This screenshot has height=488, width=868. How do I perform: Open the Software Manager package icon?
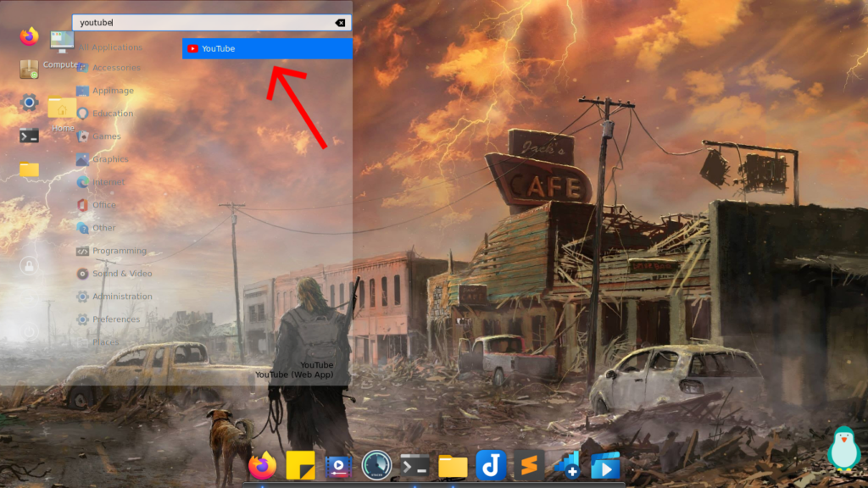coord(30,69)
